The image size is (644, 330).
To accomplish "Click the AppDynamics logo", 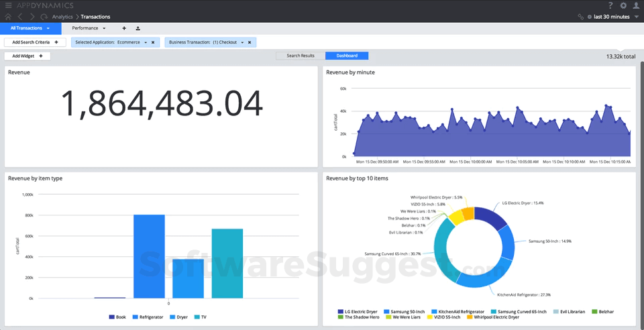I will tap(45, 5).
